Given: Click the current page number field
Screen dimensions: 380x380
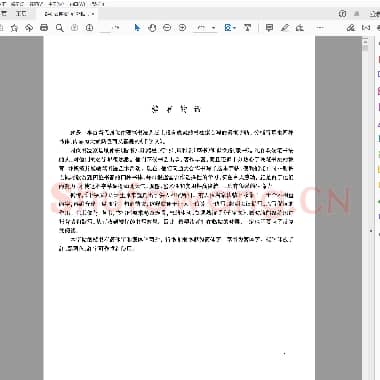Looking at the screenshot, I should [x=106, y=28].
